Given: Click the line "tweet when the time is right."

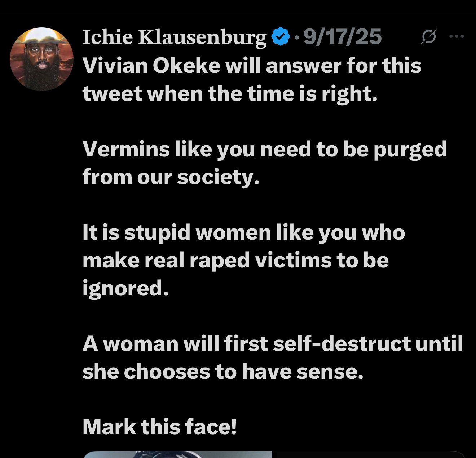Looking at the screenshot, I should tap(230, 94).
